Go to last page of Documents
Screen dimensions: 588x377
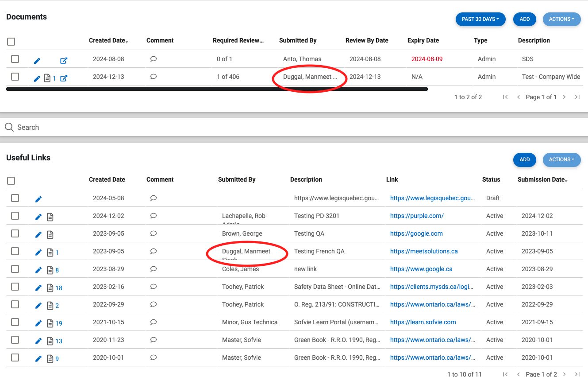[x=577, y=97]
